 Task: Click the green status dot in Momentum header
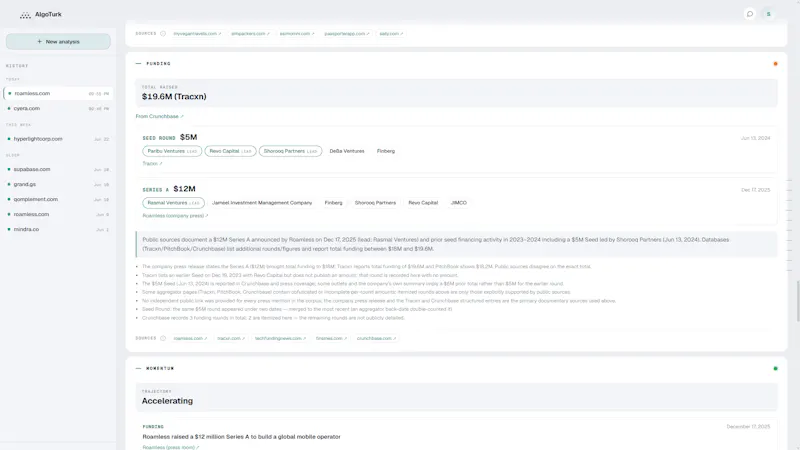coord(775,368)
